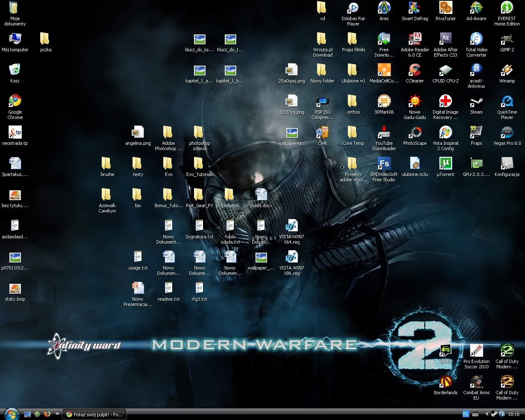525x420 pixels.
Task: Open GPU-Z shortcut
Action: coord(476,167)
